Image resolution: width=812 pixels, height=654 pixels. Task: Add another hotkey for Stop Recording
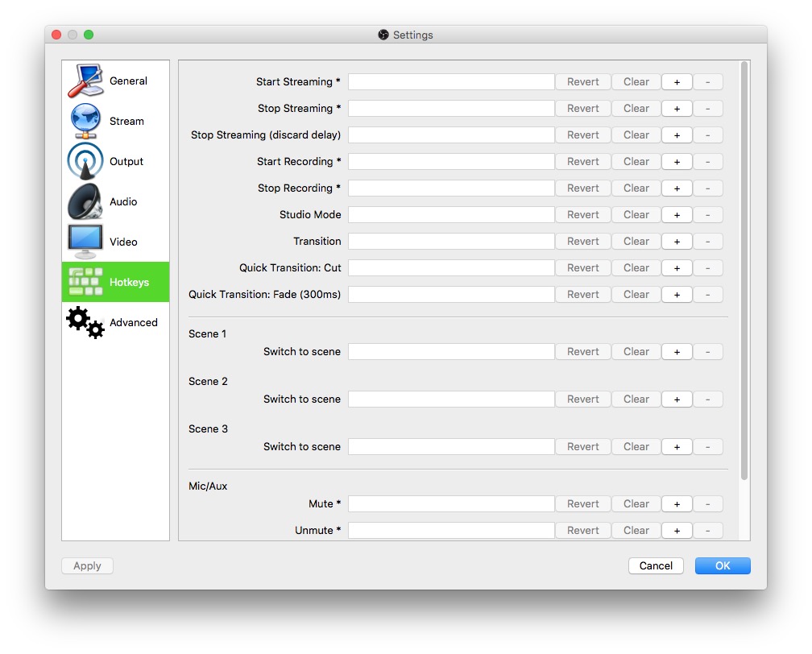(677, 188)
